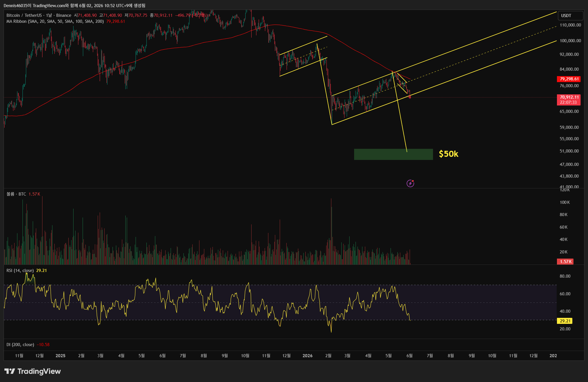The width and height of the screenshot is (588, 382).
Task: Click the 65,000.00 price axis label
Action: click(x=569, y=111)
